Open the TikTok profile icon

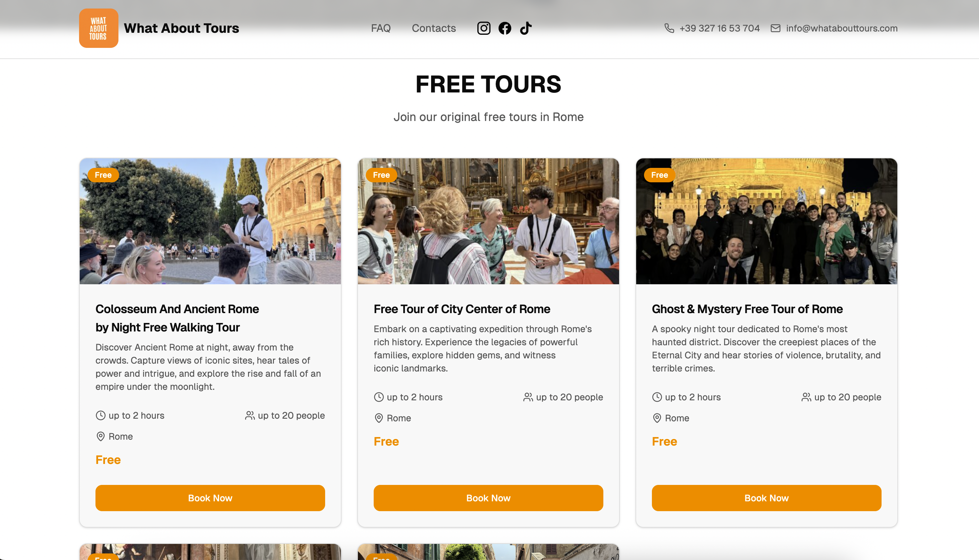pos(526,28)
